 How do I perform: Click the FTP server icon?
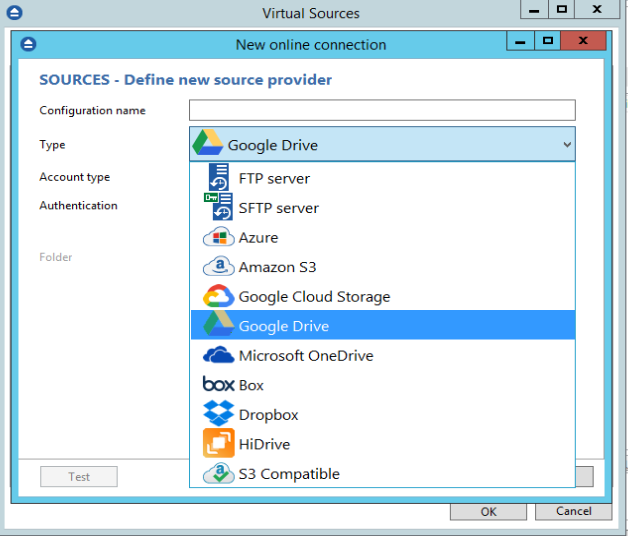(219, 177)
